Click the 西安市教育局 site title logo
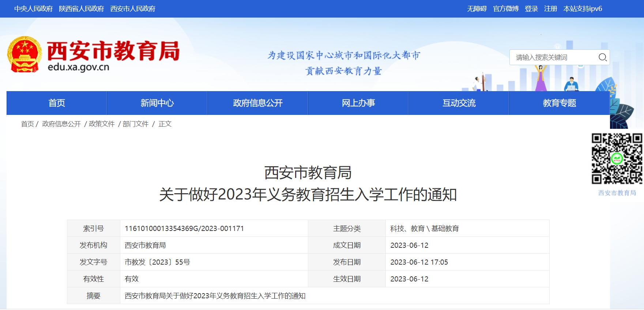This screenshot has height=310, width=644. pyautogui.click(x=113, y=51)
